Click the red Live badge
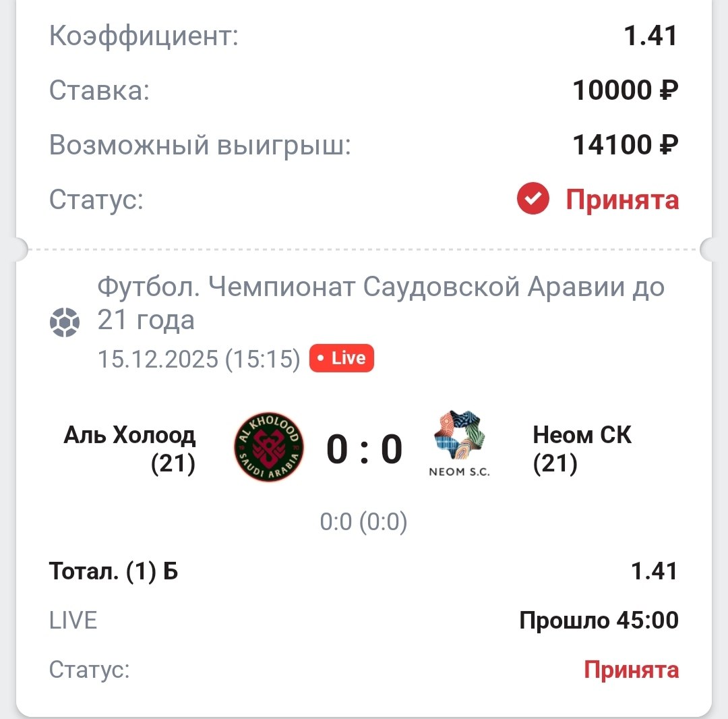 [341, 358]
